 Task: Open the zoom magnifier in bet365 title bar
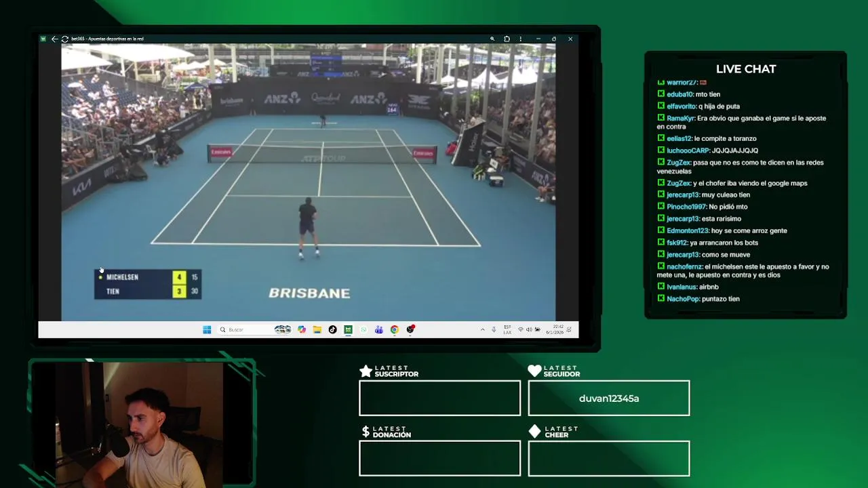[x=492, y=39]
